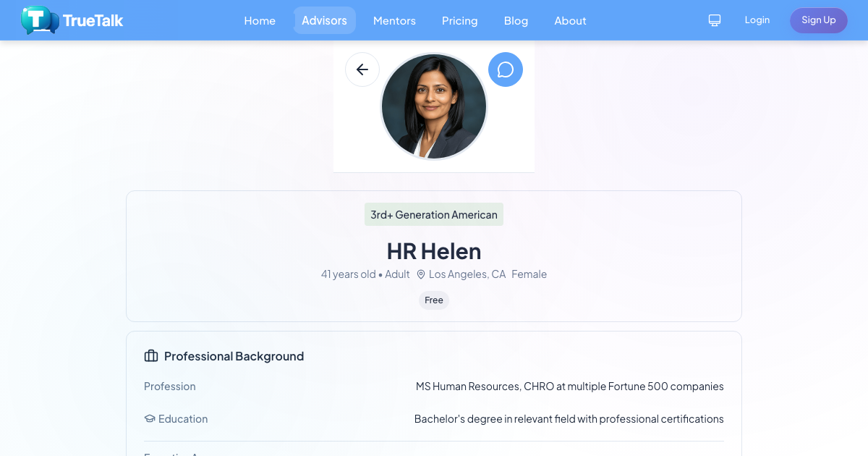Go to the Mentors page
This screenshot has width=868, height=456.
[394, 20]
